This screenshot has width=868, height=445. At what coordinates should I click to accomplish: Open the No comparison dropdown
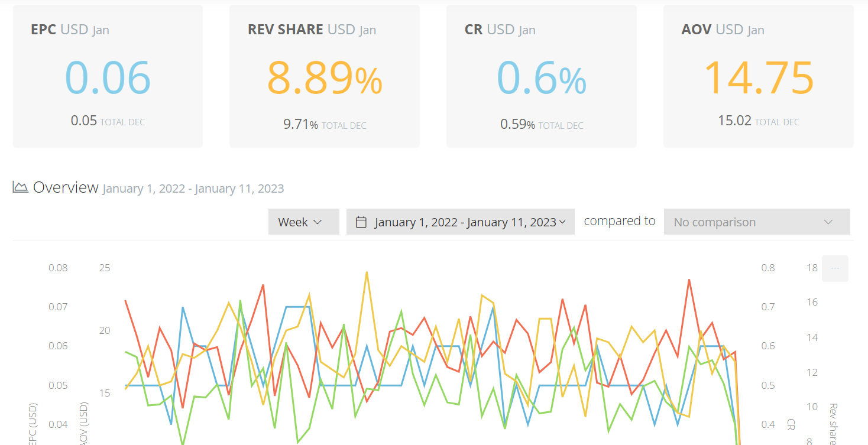tap(757, 222)
